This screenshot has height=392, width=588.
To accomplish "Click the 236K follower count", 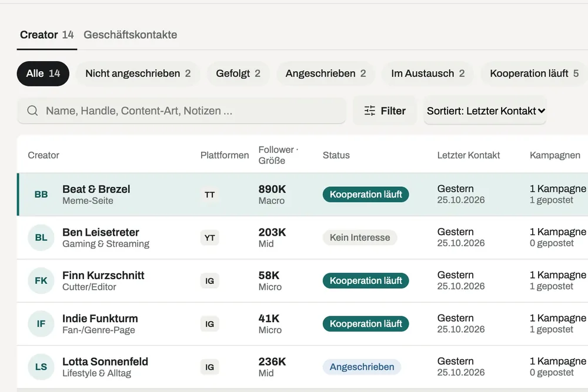I will [x=272, y=361].
